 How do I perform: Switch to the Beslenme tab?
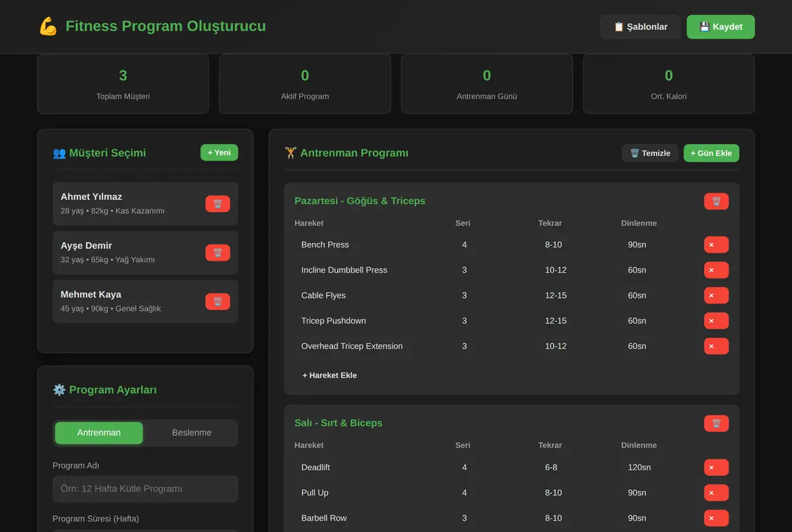pyautogui.click(x=191, y=433)
